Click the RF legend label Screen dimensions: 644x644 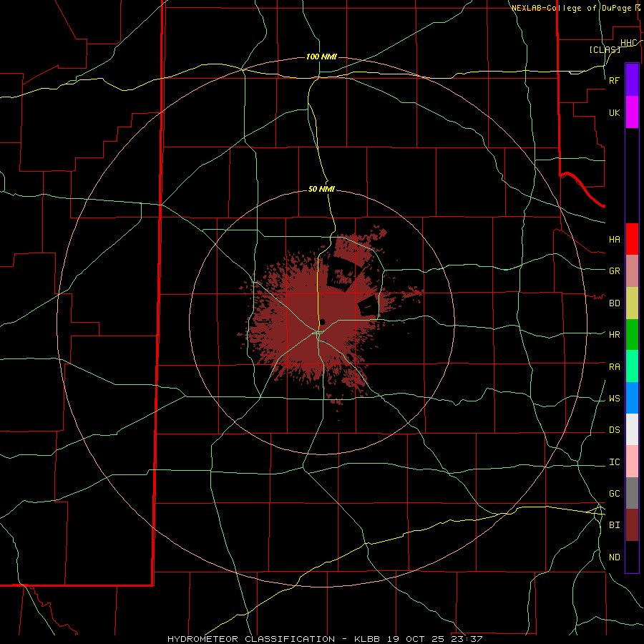(615, 80)
